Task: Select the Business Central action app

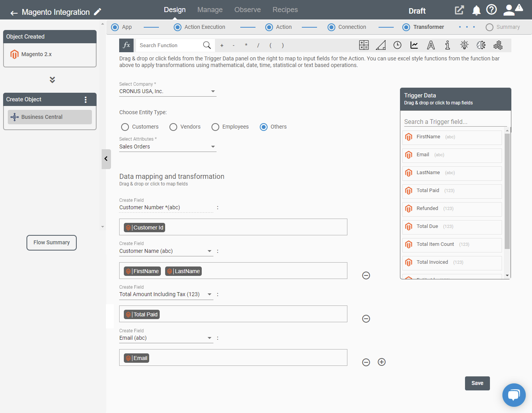Action: point(50,117)
